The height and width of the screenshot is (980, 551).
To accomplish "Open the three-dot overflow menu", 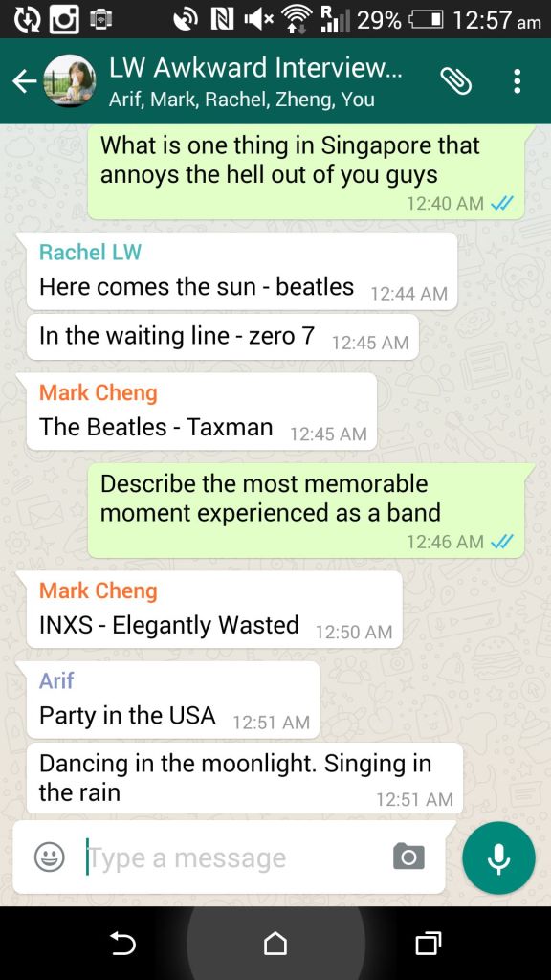I will [x=517, y=81].
